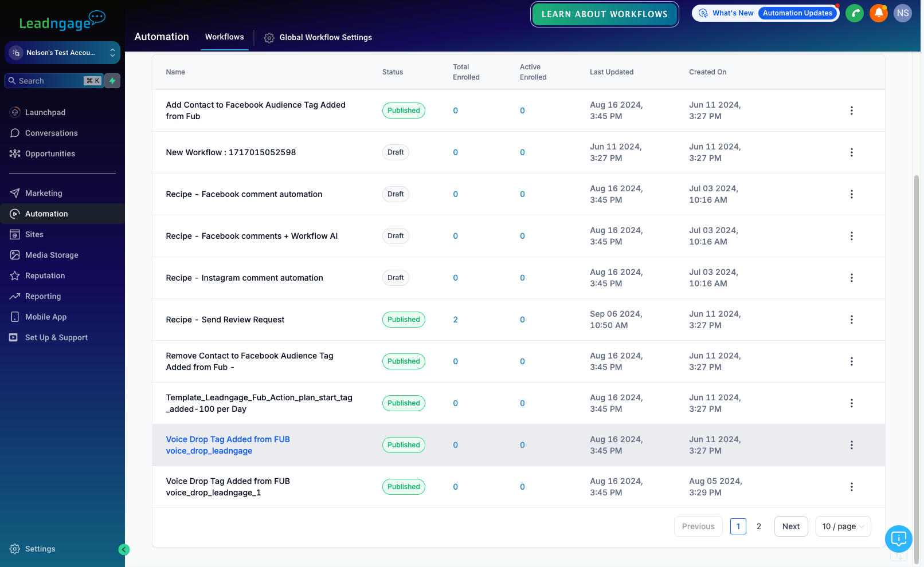The width and height of the screenshot is (924, 567).
Task: Open actions menu for Recipe - Facebook comment automation
Action: [x=852, y=194]
